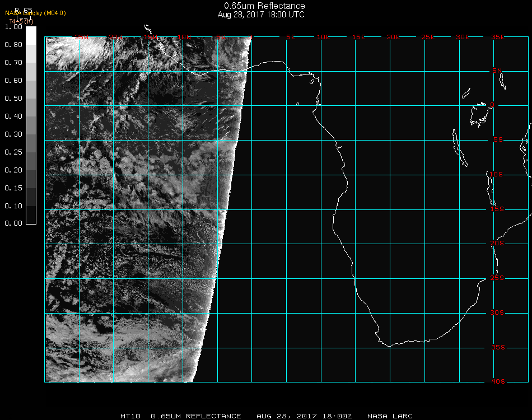
Task: Click the "AUG 28, 2017 18:00Z" footer text
Action: (x=304, y=416)
